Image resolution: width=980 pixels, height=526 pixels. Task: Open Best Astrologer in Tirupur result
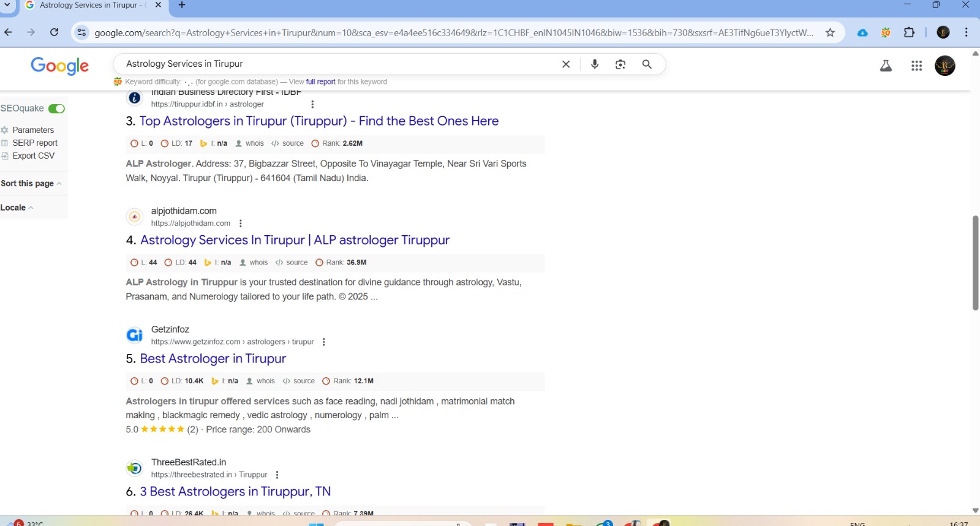(213, 358)
